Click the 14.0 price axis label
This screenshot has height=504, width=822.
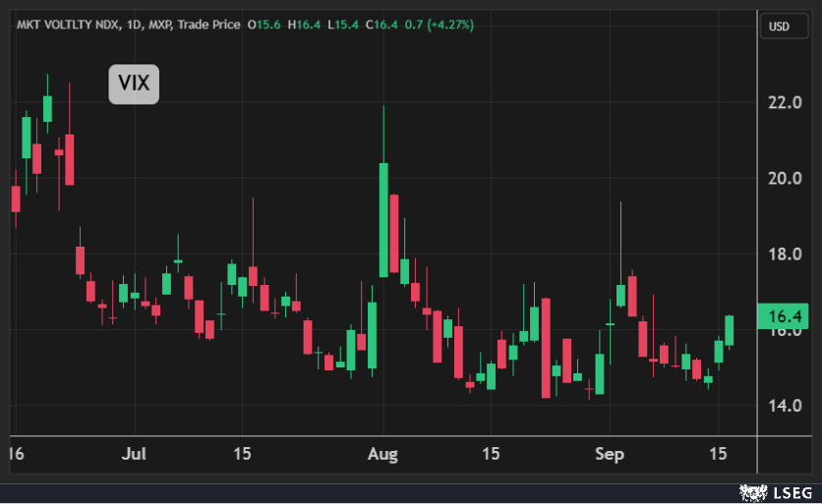click(x=784, y=406)
